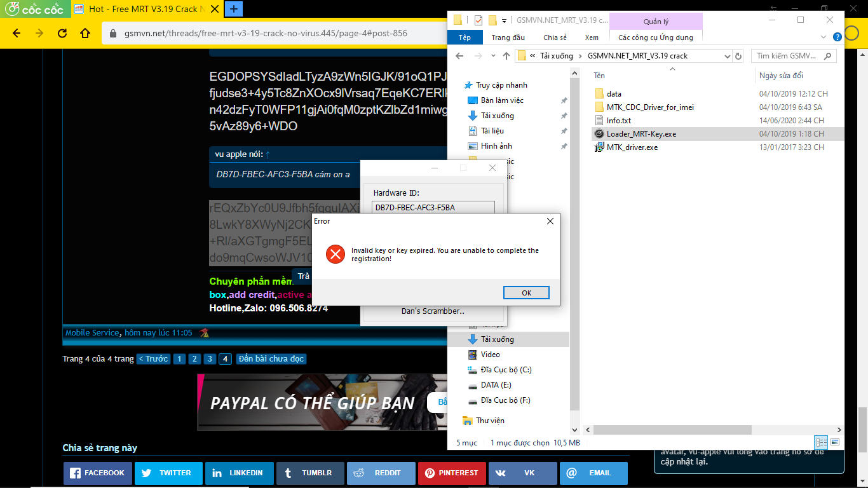Share the page on LinkedIn
This screenshot has height=488, width=868.
click(x=240, y=473)
